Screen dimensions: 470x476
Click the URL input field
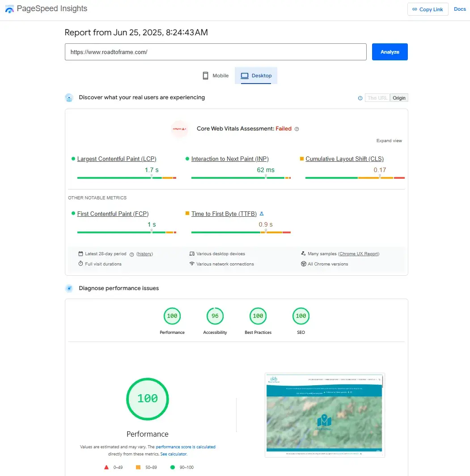(x=216, y=52)
